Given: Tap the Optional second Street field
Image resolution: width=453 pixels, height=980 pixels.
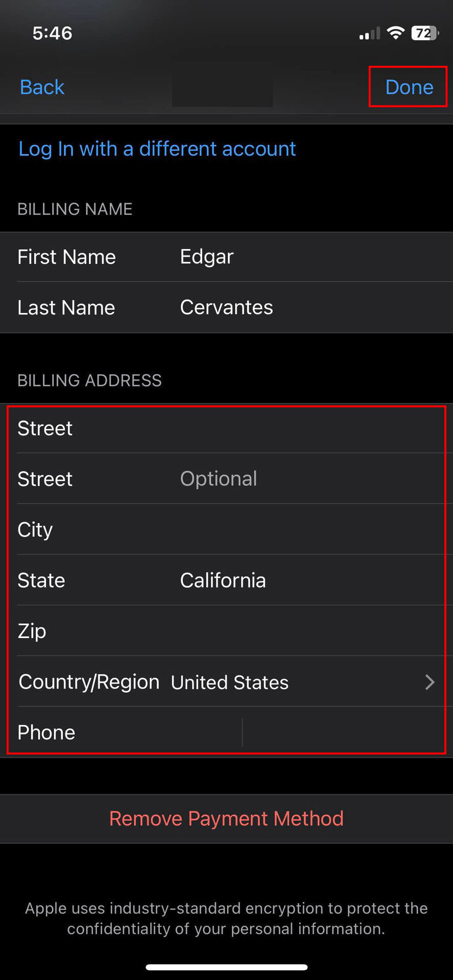Looking at the screenshot, I should click(306, 479).
